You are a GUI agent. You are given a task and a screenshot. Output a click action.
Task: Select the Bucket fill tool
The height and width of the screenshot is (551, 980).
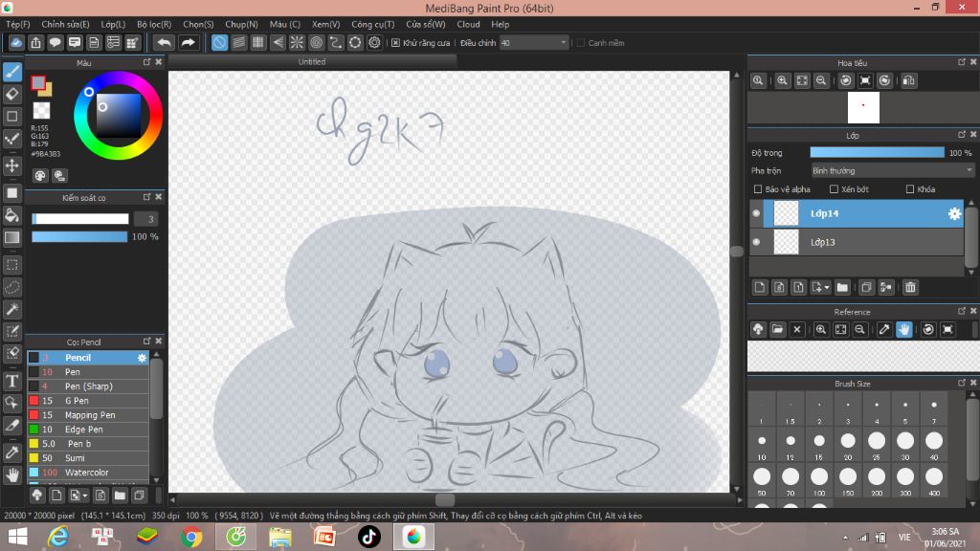click(12, 215)
